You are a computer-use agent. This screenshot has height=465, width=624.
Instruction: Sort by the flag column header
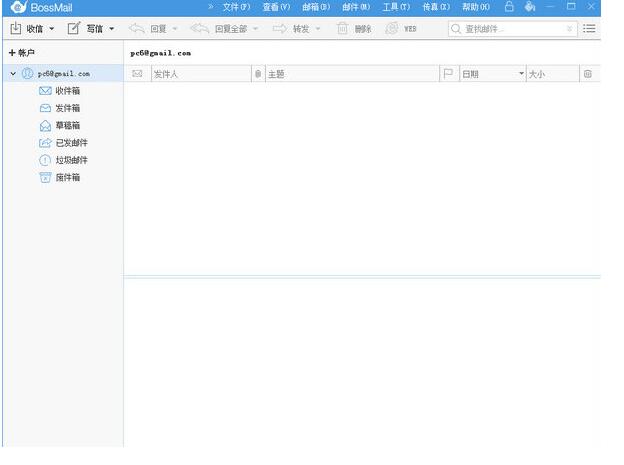pos(448,74)
